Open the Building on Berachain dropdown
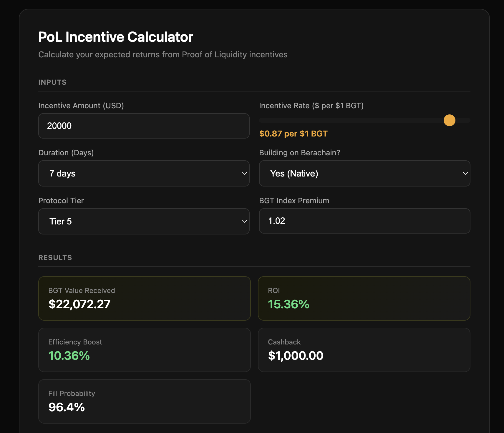This screenshot has height=433, width=504. point(364,174)
